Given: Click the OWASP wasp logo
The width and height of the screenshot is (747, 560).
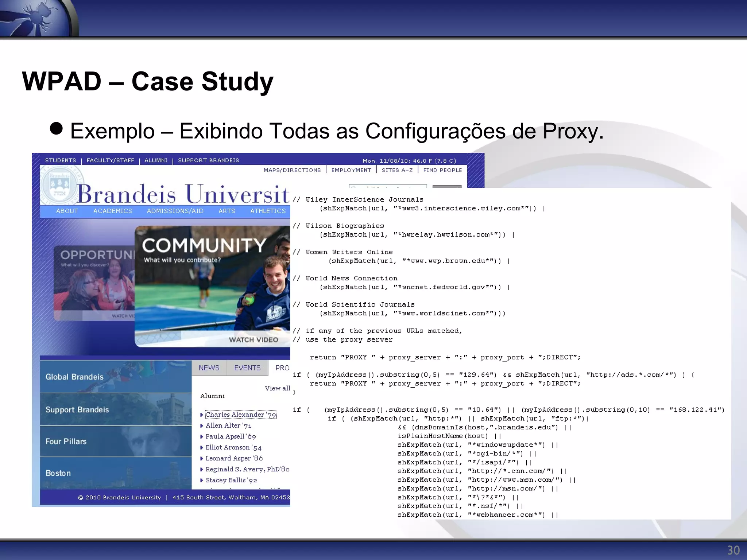Looking at the screenshot, I should pyautogui.click(x=39, y=18).
